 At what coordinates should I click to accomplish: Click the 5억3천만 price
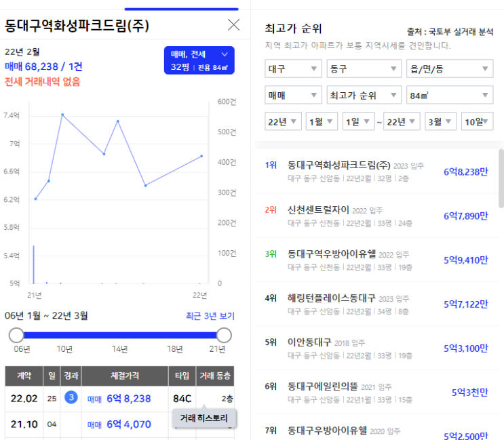tap(469, 392)
